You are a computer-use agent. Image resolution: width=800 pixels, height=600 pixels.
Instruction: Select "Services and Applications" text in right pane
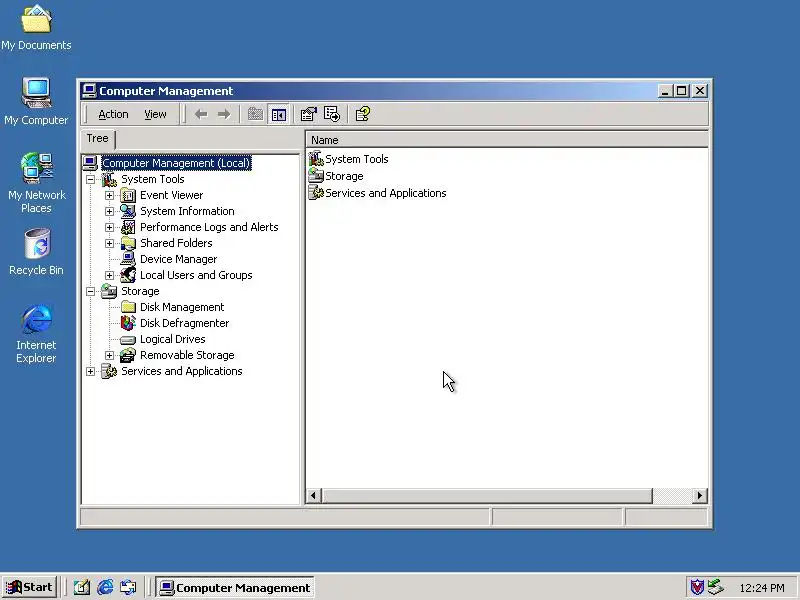tap(386, 193)
